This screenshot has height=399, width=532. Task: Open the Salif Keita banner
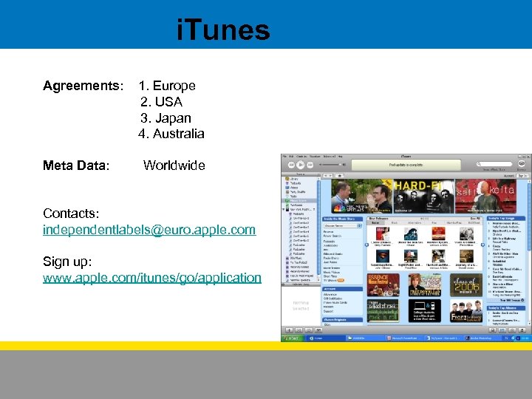pyautogui.click(x=486, y=196)
